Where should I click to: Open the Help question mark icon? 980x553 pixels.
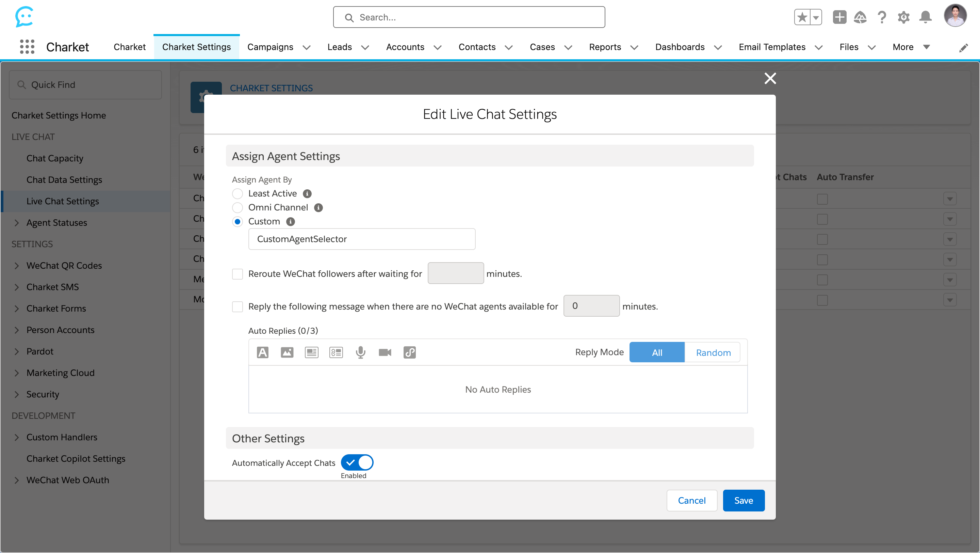[881, 17]
